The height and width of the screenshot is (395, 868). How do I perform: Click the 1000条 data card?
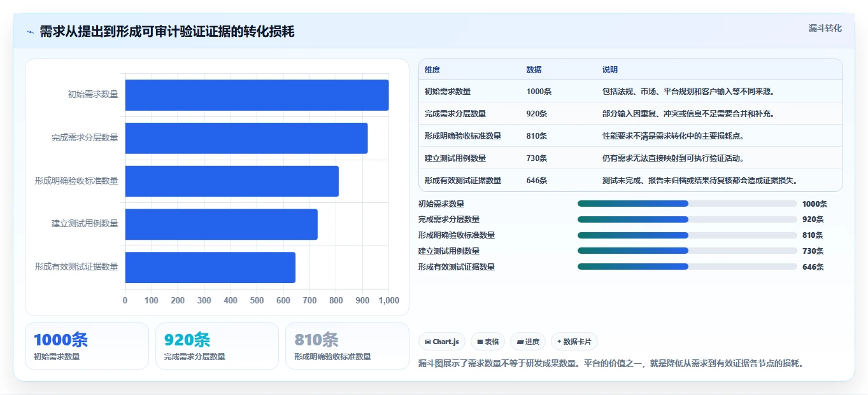pyautogui.click(x=87, y=346)
